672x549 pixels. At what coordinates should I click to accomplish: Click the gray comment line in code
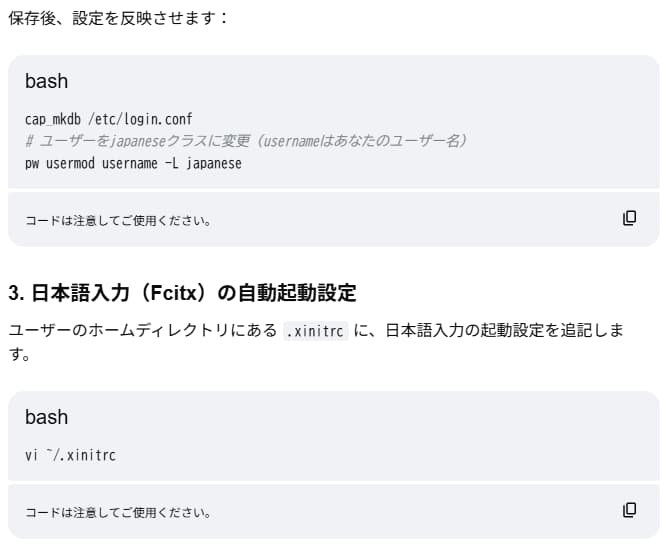coord(246,141)
